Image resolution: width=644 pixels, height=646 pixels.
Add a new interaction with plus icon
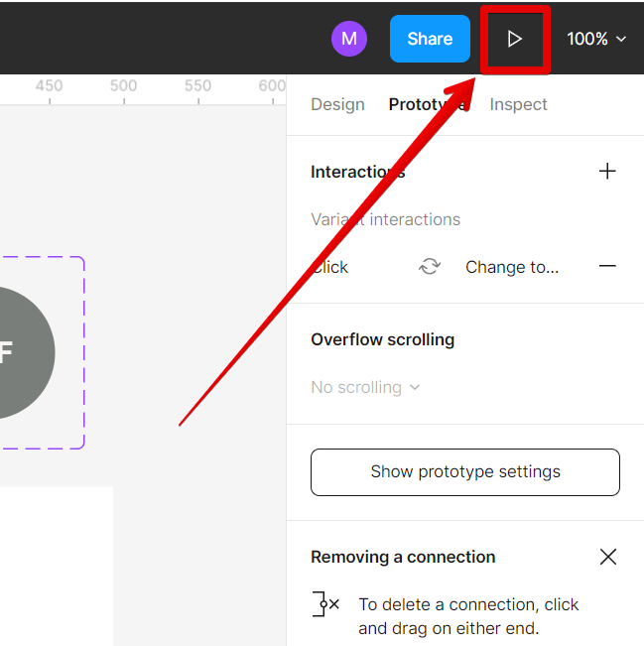click(607, 172)
